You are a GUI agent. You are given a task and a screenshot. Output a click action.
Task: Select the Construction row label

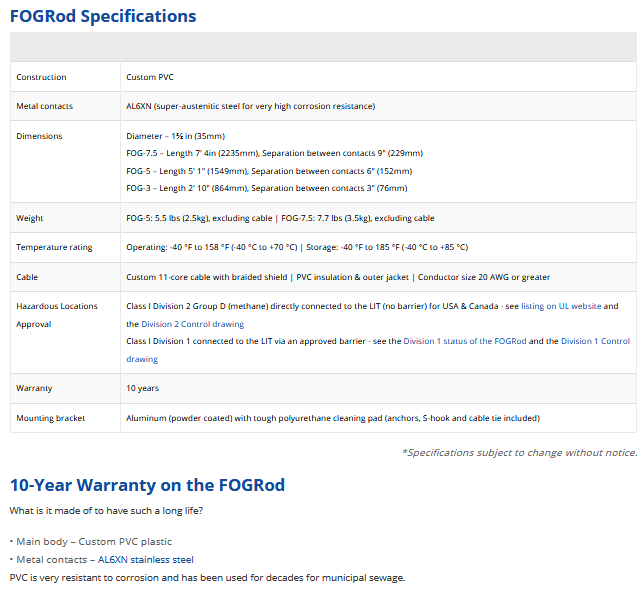[41, 77]
